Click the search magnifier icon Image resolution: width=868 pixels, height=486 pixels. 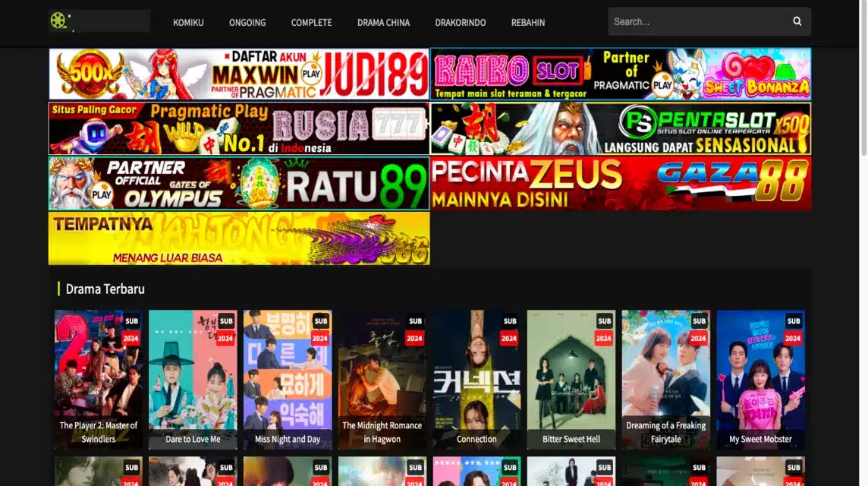pyautogui.click(x=797, y=21)
